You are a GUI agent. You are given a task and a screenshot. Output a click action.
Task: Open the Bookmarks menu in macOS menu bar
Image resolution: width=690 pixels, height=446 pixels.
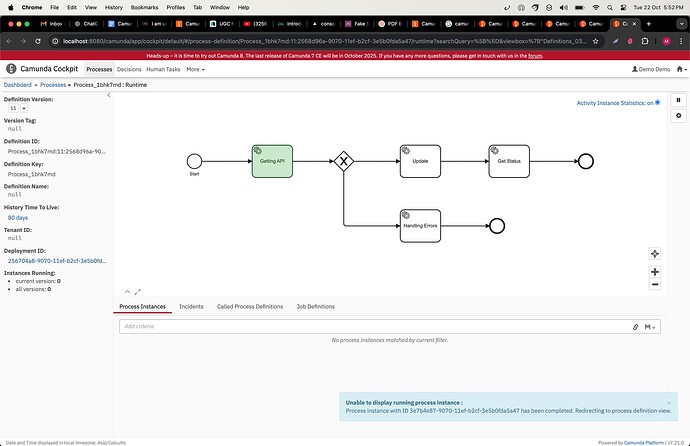(146, 7)
